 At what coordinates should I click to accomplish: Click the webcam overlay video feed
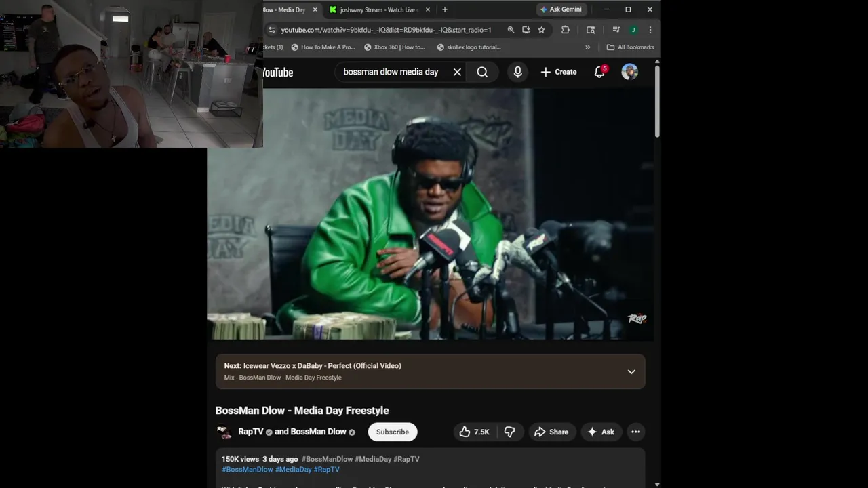132,74
